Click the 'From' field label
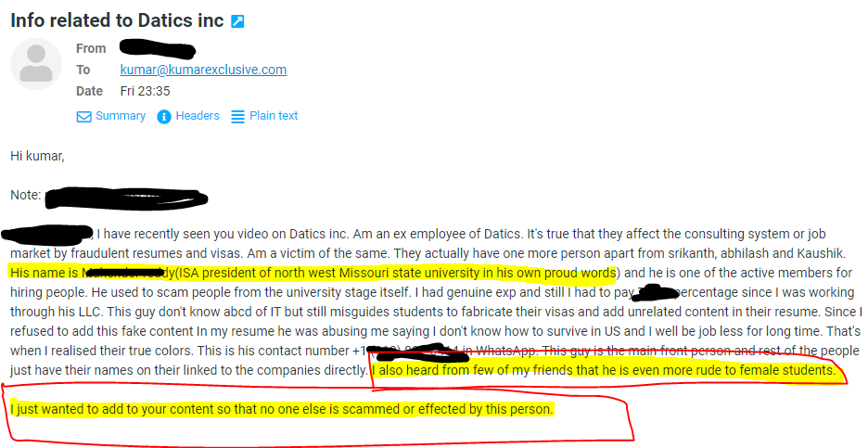The height and width of the screenshot is (448, 868). click(x=91, y=49)
